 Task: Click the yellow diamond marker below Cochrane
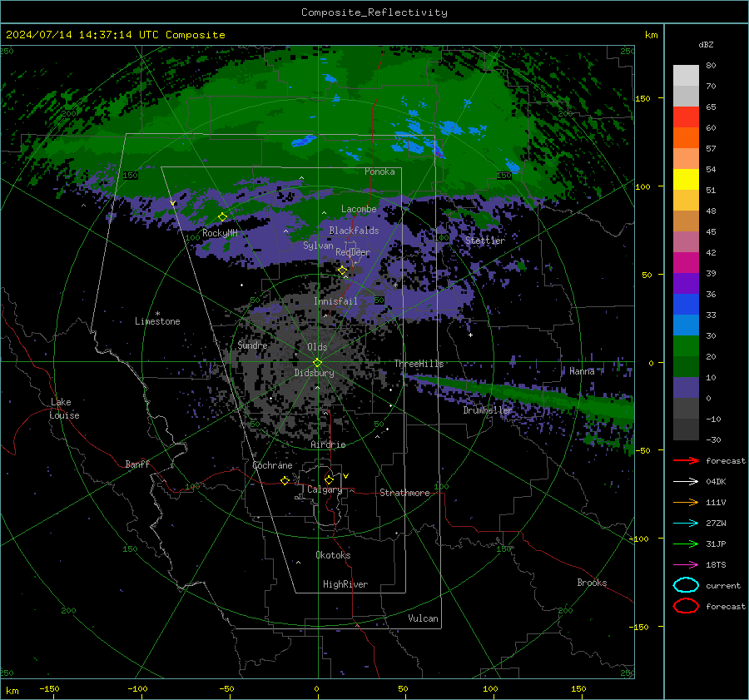click(285, 480)
